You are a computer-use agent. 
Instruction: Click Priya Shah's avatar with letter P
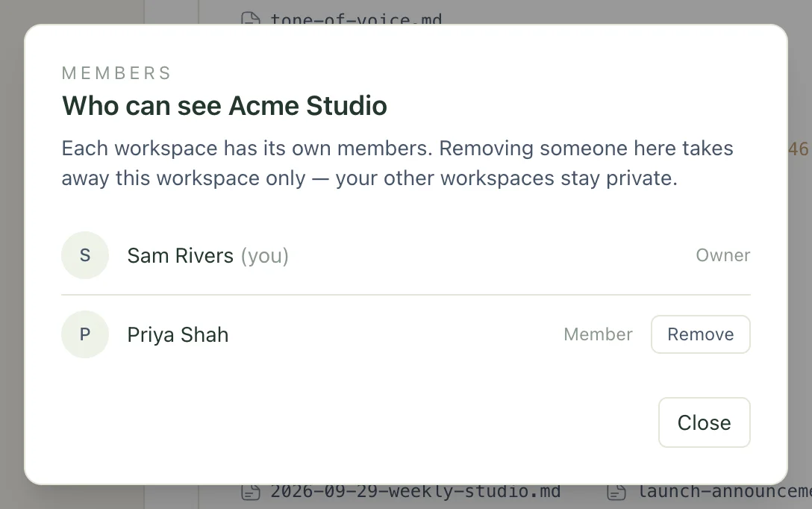pos(85,334)
